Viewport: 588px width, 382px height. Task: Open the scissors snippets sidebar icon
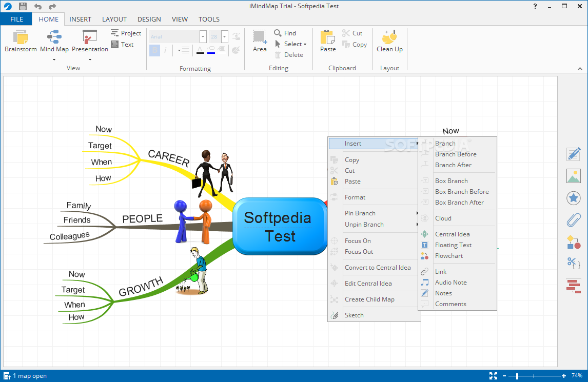tap(573, 264)
